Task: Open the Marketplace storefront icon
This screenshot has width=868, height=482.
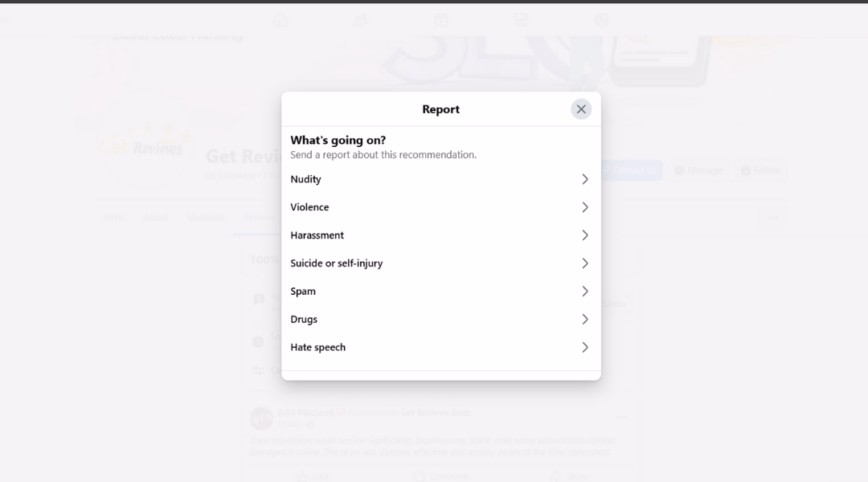Action: (521, 19)
